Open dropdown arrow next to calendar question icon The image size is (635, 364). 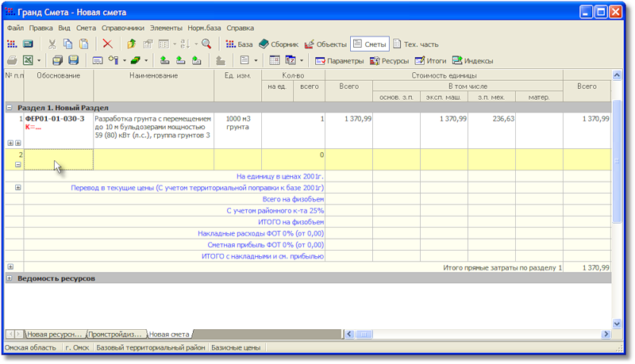point(302,61)
